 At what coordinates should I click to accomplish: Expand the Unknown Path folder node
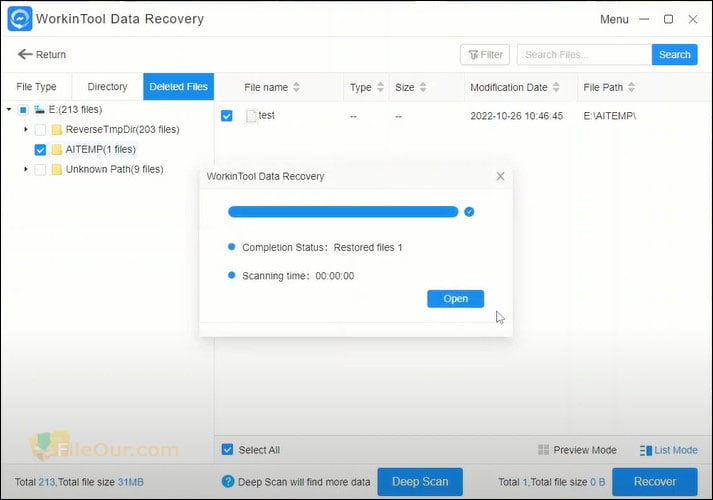[26, 169]
